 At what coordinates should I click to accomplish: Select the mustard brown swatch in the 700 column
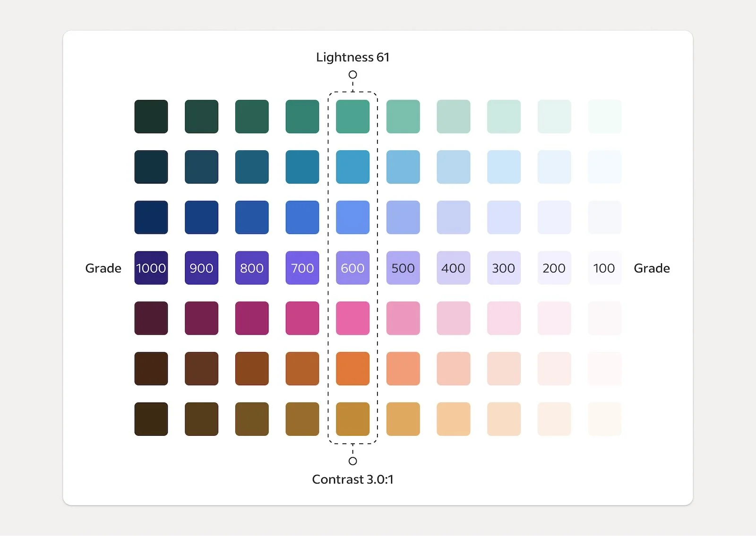click(x=302, y=419)
